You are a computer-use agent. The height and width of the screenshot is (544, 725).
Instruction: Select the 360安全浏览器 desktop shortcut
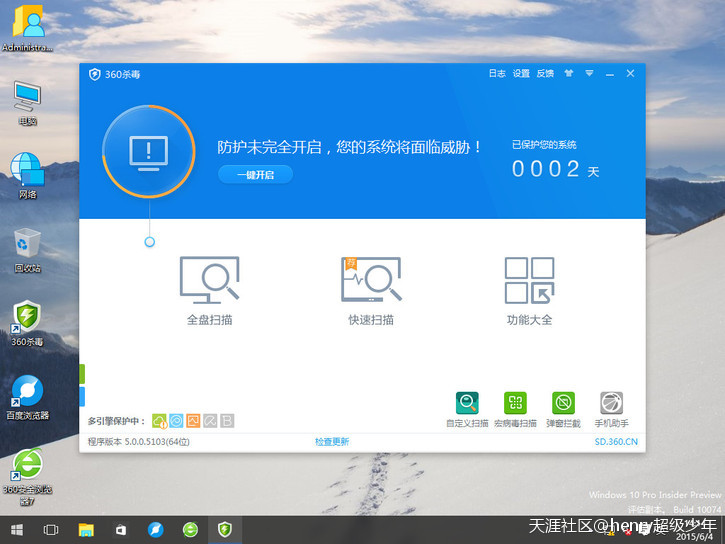click(x=28, y=477)
